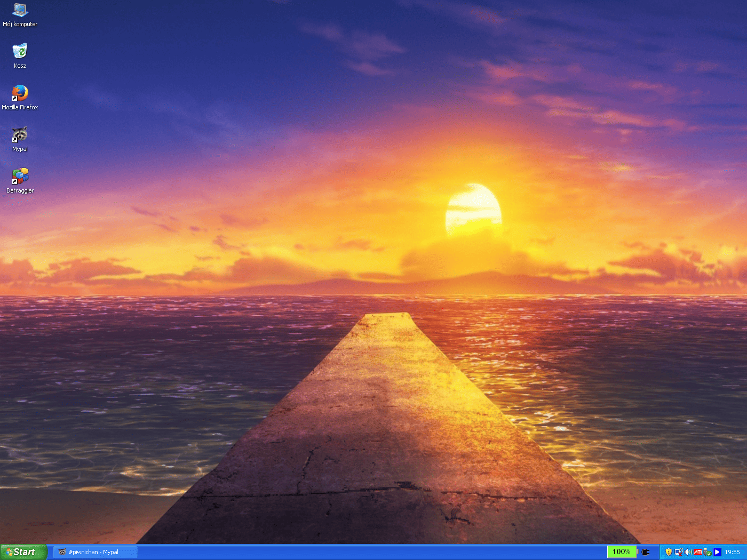Image resolution: width=747 pixels, height=560 pixels.
Task: Click the Defraggler icon label text
Action: (x=20, y=190)
